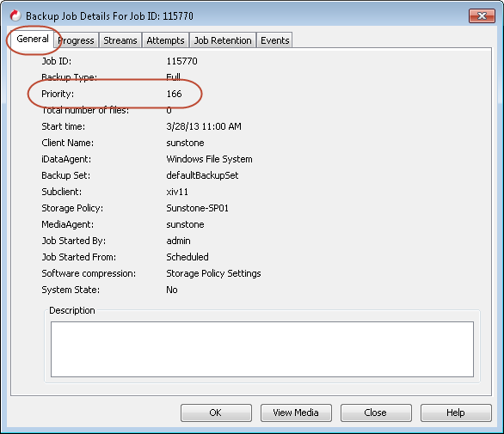Close the Backup Job Details window
The image size is (504, 434).
pos(482,15)
